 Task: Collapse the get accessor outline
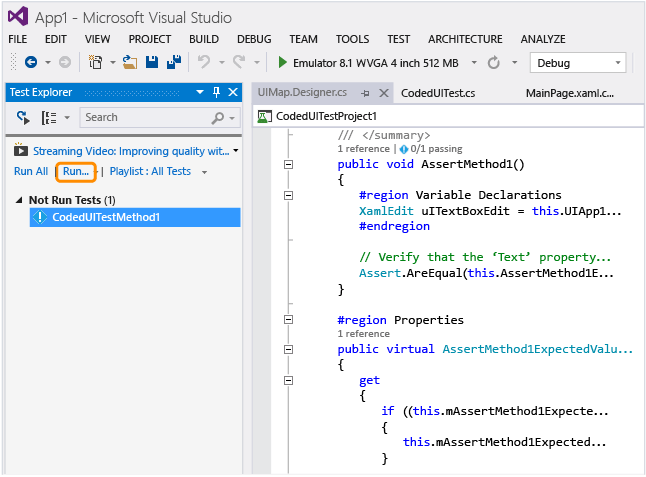[x=288, y=381]
